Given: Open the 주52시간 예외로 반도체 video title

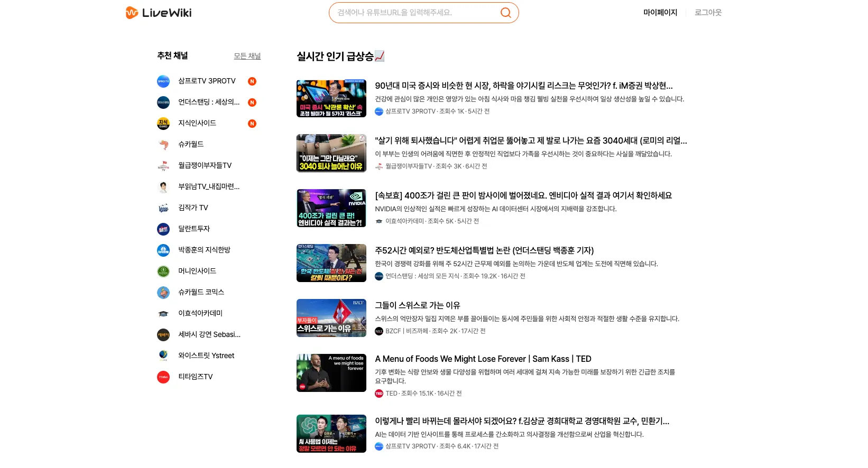Looking at the screenshot, I should pos(484,250).
